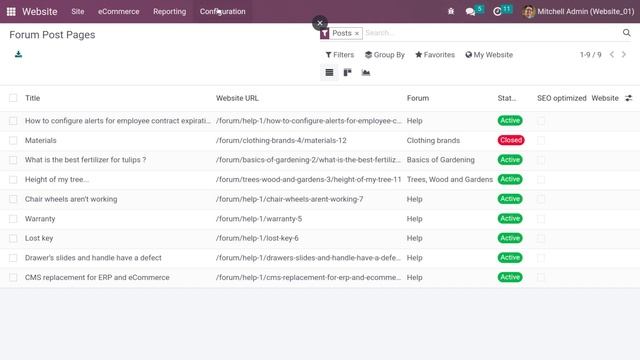Go to next page arrow
The height and width of the screenshot is (360, 640).
(x=624, y=54)
